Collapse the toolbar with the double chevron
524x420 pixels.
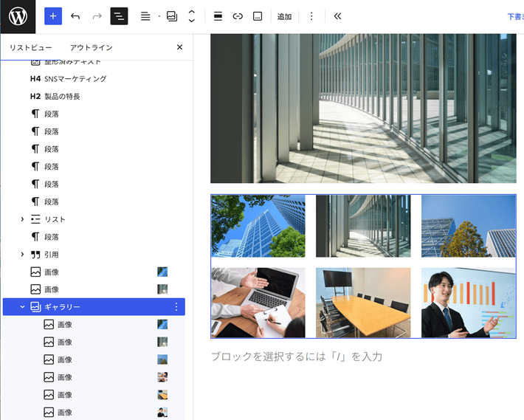click(337, 16)
